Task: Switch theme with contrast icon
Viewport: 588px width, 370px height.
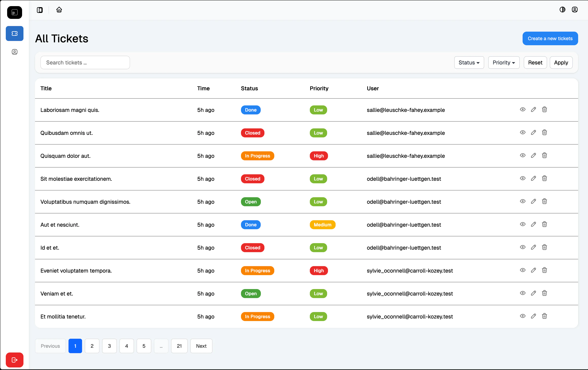Action: tap(562, 10)
